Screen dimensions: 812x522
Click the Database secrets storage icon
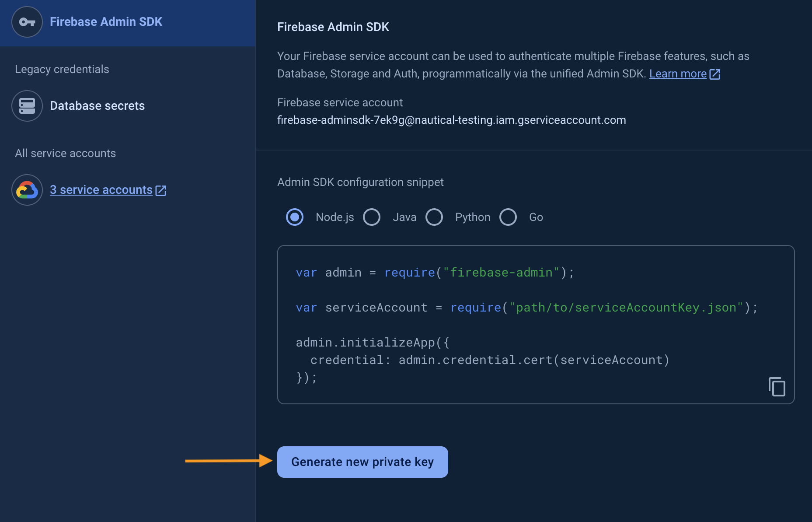click(x=27, y=106)
